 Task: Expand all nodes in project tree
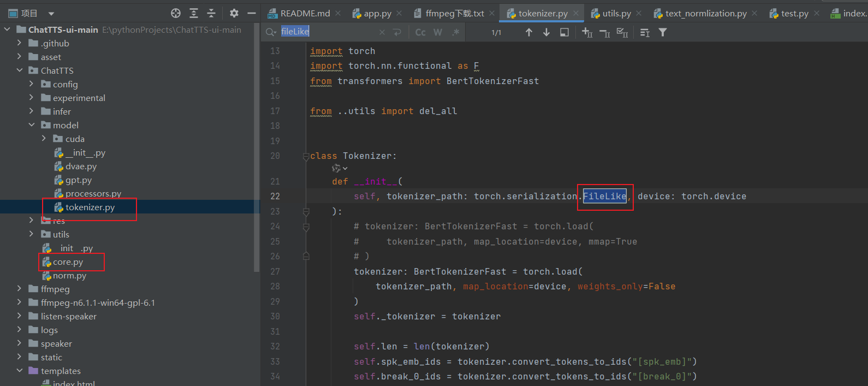pyautogui.click(x=194, y=13)
